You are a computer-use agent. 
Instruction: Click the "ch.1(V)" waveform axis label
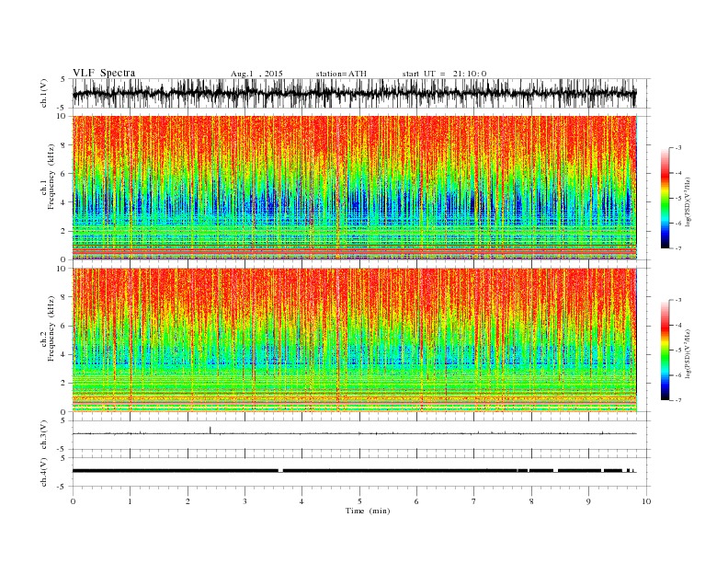click(44, 93)
